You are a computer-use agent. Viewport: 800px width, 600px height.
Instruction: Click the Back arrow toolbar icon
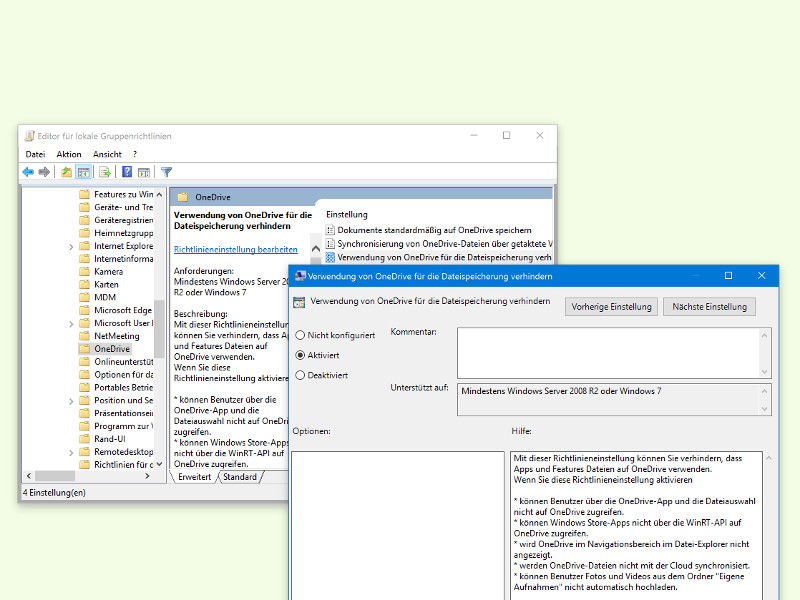(x=28, y=172)
